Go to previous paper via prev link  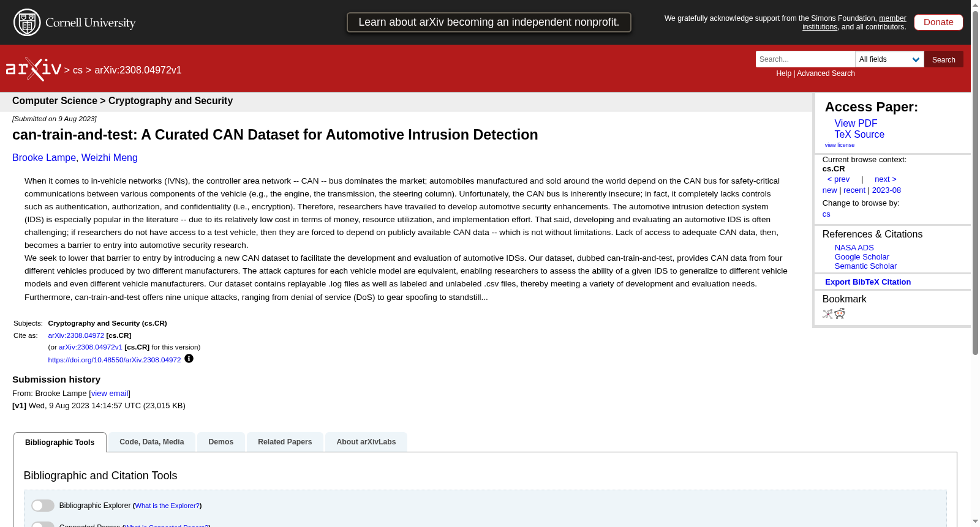click(839, 179)
